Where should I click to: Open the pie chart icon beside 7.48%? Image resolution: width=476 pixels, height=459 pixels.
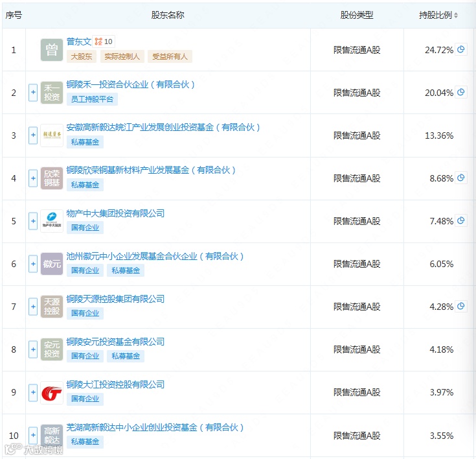point(461,220)
